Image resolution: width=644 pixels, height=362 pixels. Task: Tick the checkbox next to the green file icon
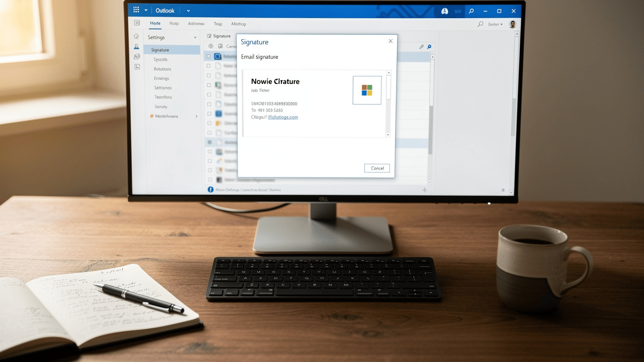(x=209, y=85)
